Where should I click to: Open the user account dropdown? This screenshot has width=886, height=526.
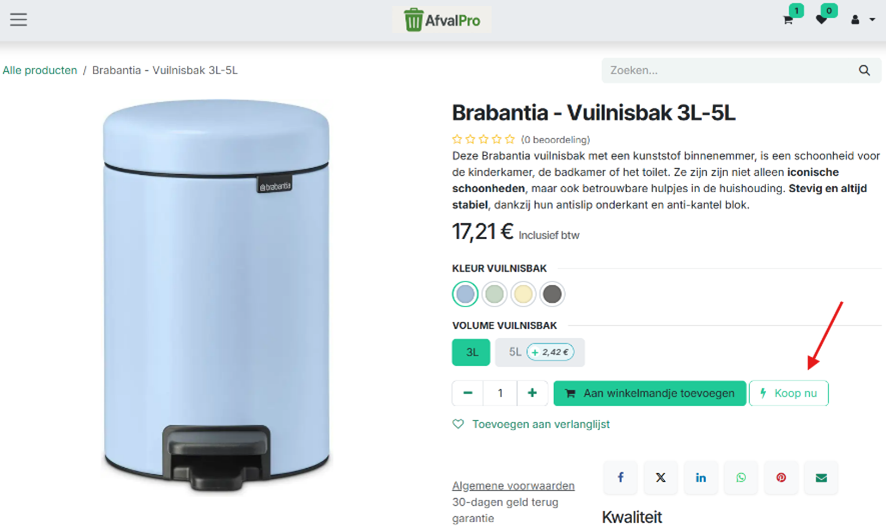863,20
